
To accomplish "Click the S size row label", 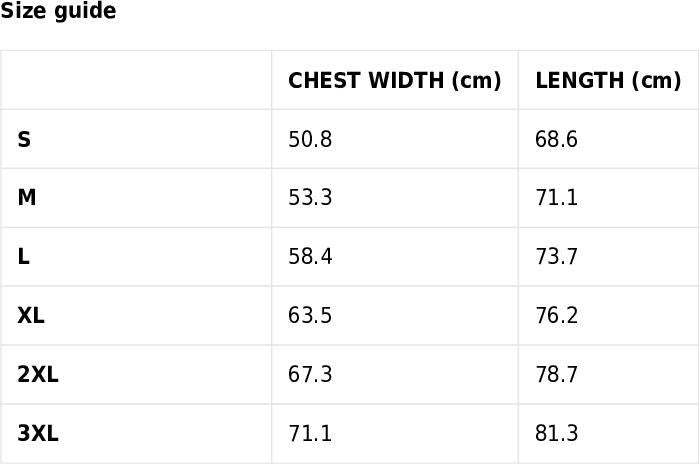I will coord(24,140).
